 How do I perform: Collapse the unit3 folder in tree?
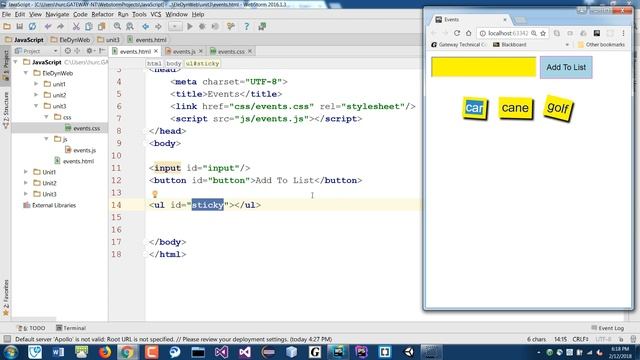[36, 106]
